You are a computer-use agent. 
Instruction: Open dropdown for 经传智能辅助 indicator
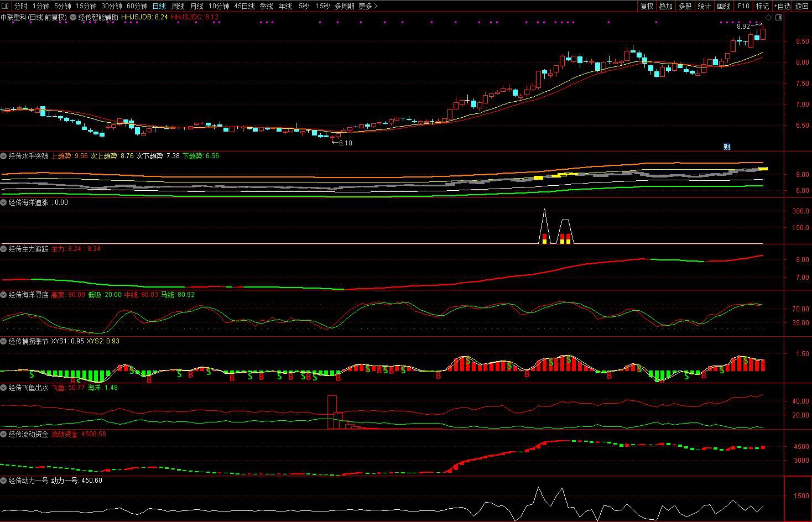74,17
